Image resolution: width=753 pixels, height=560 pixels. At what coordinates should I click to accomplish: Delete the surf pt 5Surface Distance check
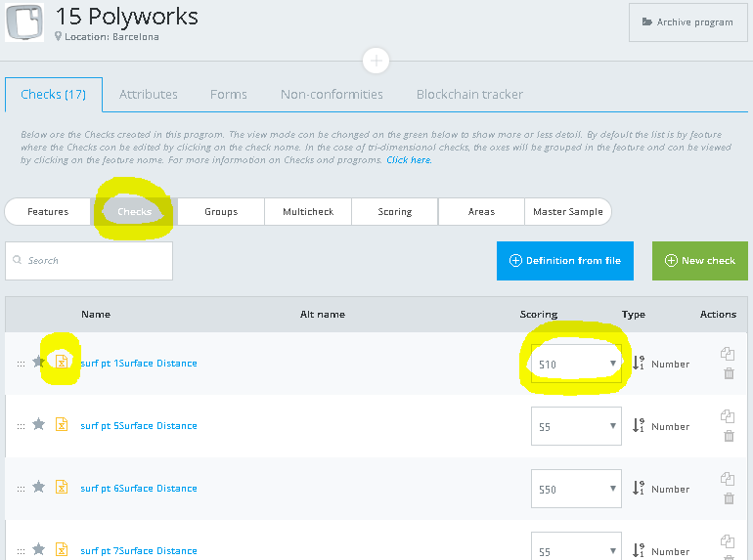pyautogui.click(x=729, y=436)
